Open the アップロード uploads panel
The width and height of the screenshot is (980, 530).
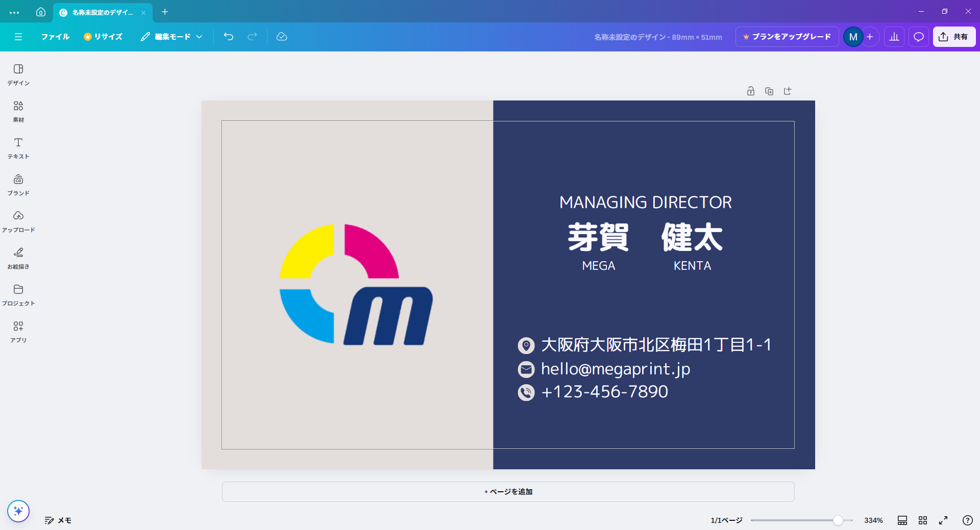click(x=18, y=221)
